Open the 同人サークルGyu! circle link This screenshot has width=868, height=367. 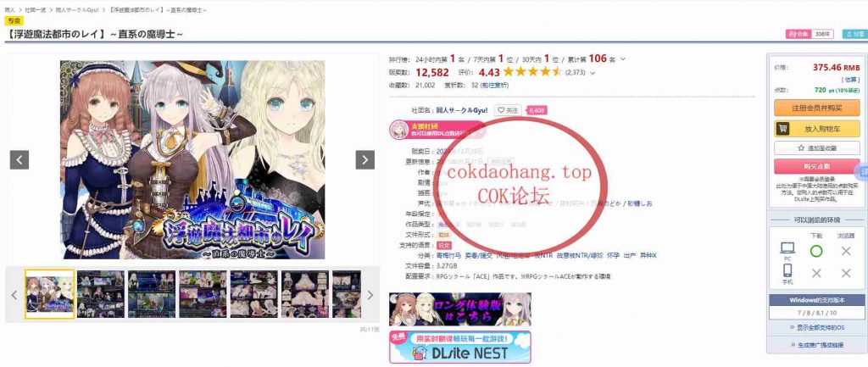point(462,110)
